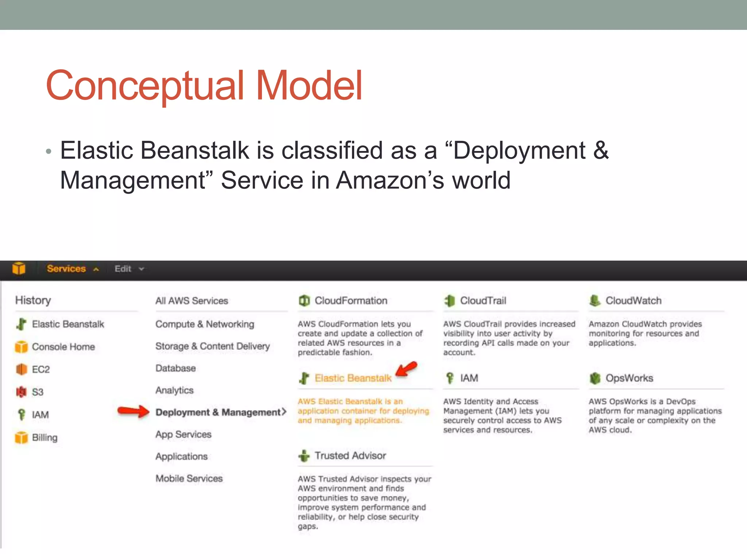Click highlighted Elastic Beanstalk service icon
Screen dimensions: 747x560
pyautogui.click(x=304, y=378)
